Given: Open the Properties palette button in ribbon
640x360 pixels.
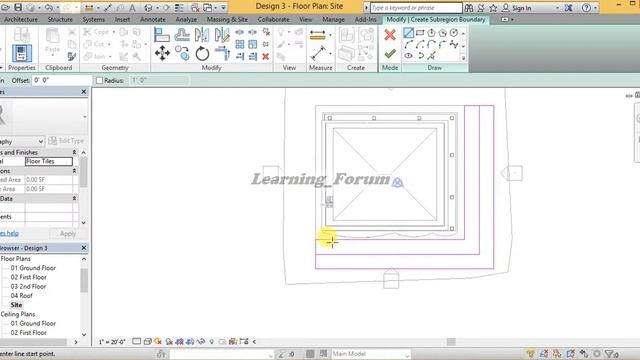Looking at the screenshot, I should 22,53.
